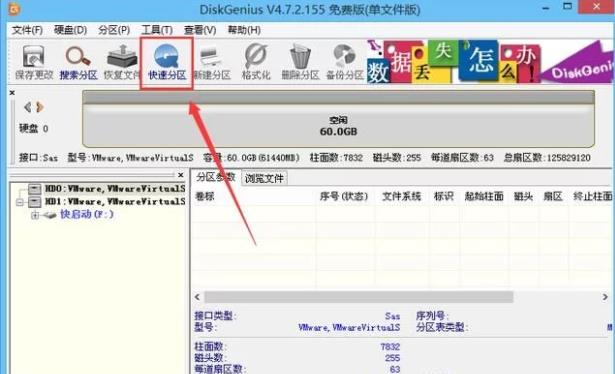Open the 分区(P) menu
This screenshot has height=374, width=615.
[x=114, y=30]
